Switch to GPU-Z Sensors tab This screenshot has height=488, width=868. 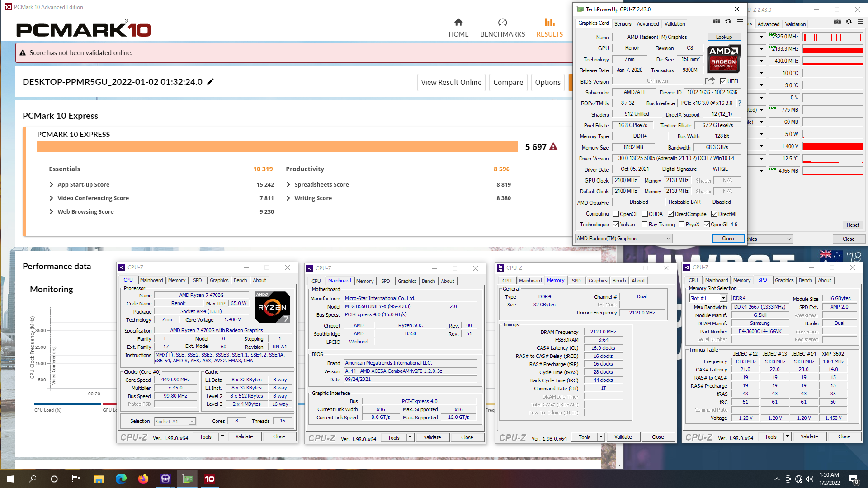(623, 24)
